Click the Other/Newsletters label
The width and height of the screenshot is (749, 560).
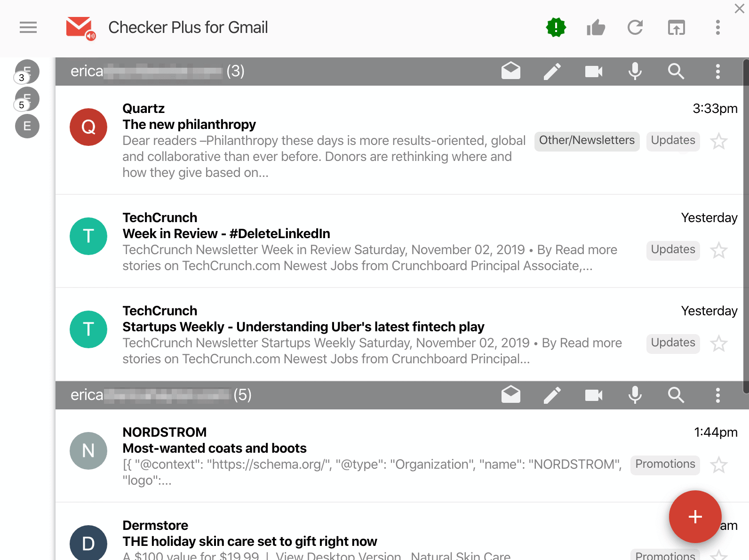pos(587,141)
